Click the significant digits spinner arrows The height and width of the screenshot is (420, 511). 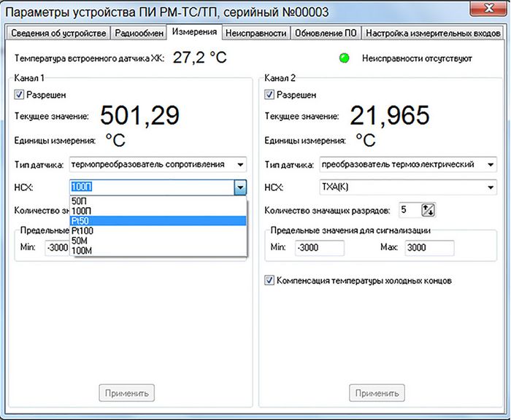pyautogui.click(x=428, y=210)
